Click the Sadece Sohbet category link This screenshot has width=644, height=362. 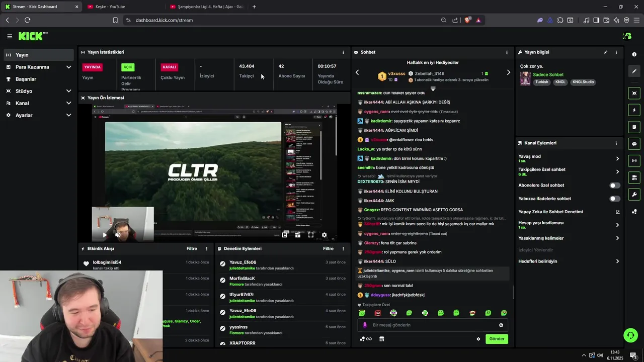point(548,75)
